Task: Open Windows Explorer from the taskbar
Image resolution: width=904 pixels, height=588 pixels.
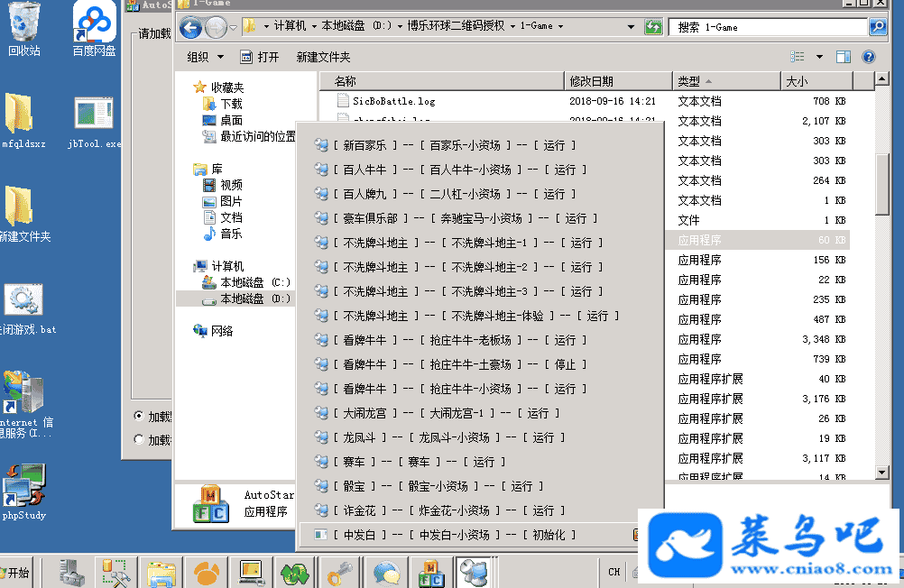Action: coord(162,572)
